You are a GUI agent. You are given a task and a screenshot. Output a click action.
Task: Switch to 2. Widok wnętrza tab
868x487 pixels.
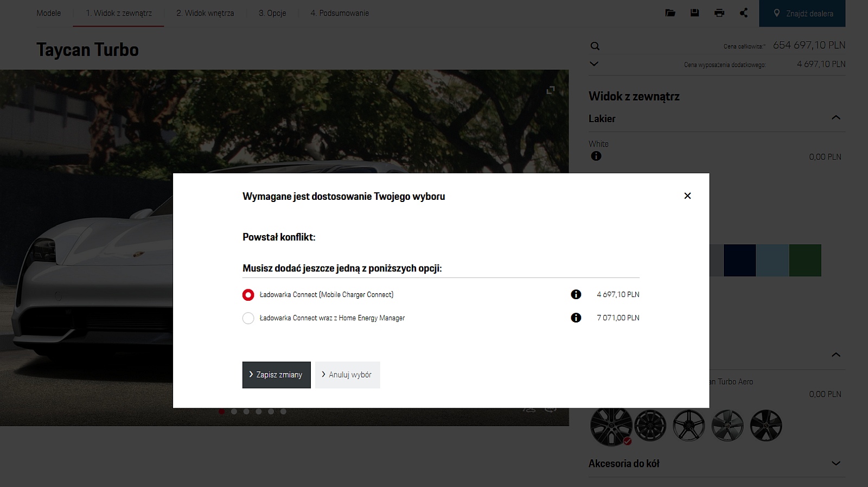coord(205,13)
